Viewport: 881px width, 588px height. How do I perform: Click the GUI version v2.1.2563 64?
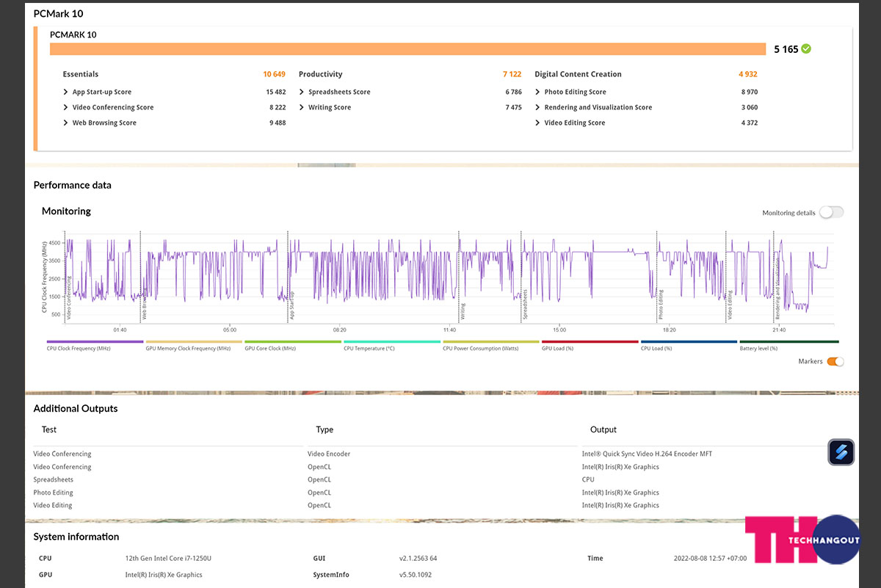click(418, 559)
